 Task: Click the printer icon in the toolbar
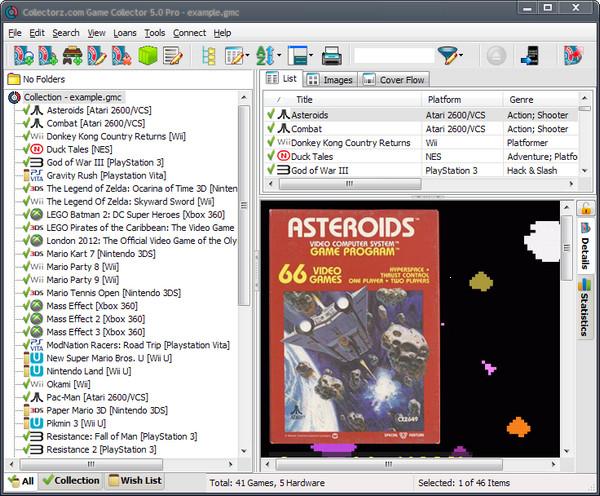point(332,56)
